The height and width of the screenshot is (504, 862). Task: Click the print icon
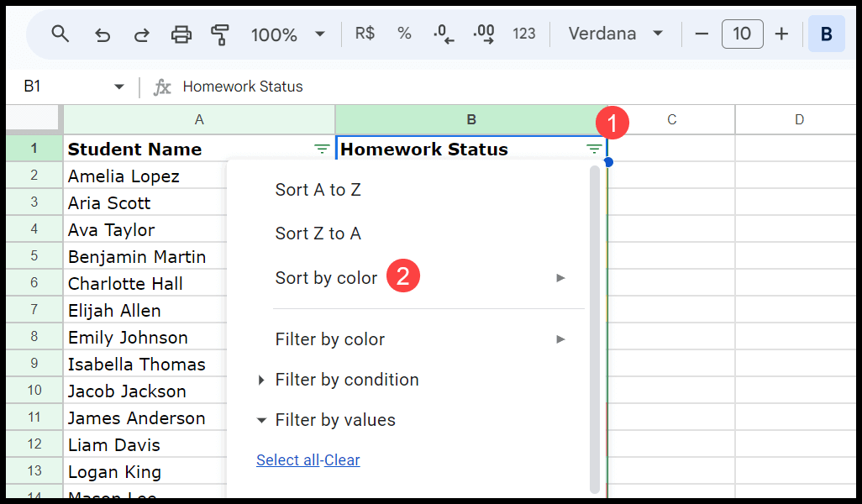tap(181, 34)
